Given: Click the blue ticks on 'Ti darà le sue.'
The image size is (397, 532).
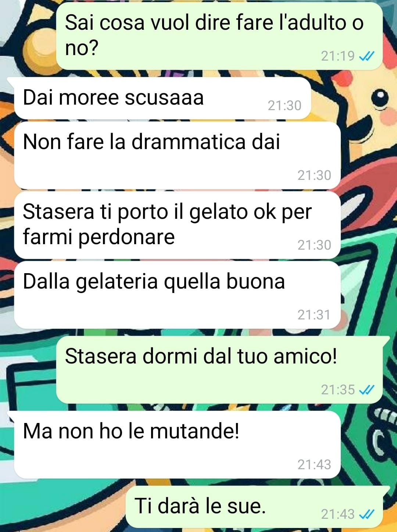Looking at the screenshot, I should click(366, 514).
